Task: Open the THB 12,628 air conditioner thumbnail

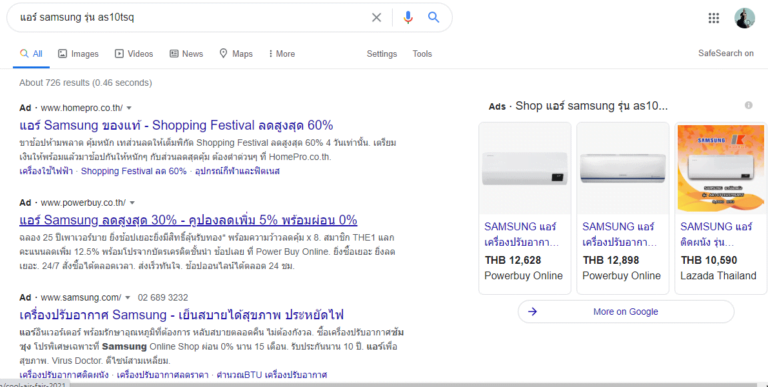Action: (525, 168)
